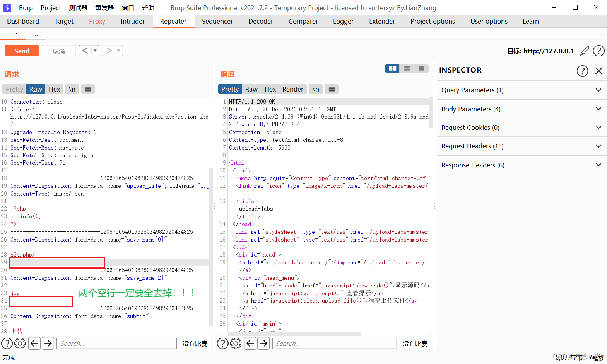
Task: Send the request
Action: (x=22, y=51)
